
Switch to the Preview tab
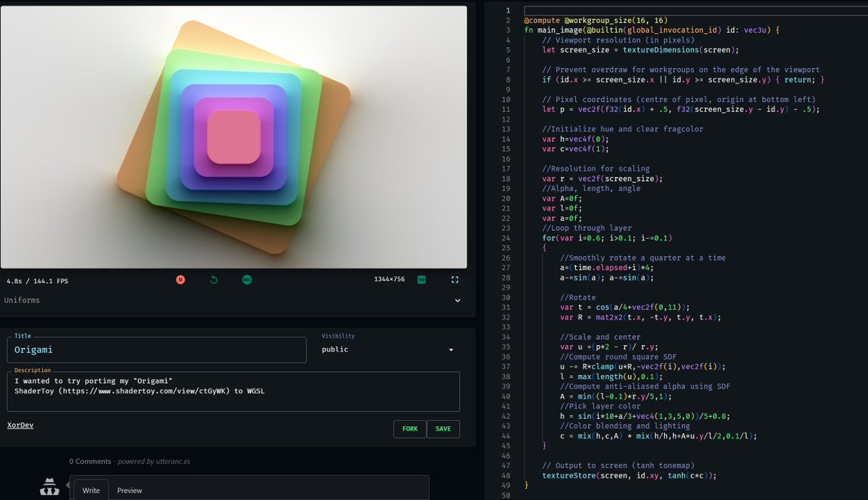[129, 490]
